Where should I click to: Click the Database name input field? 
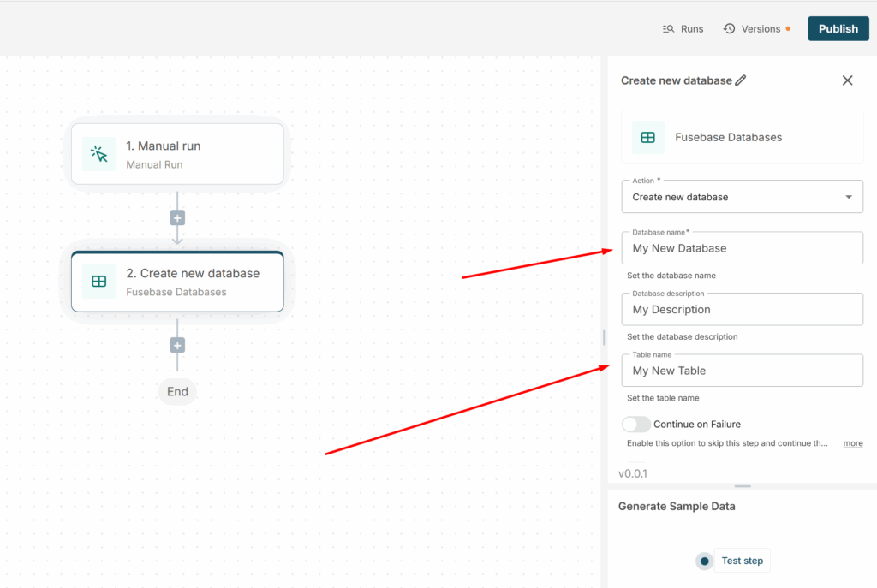[742, 248]
